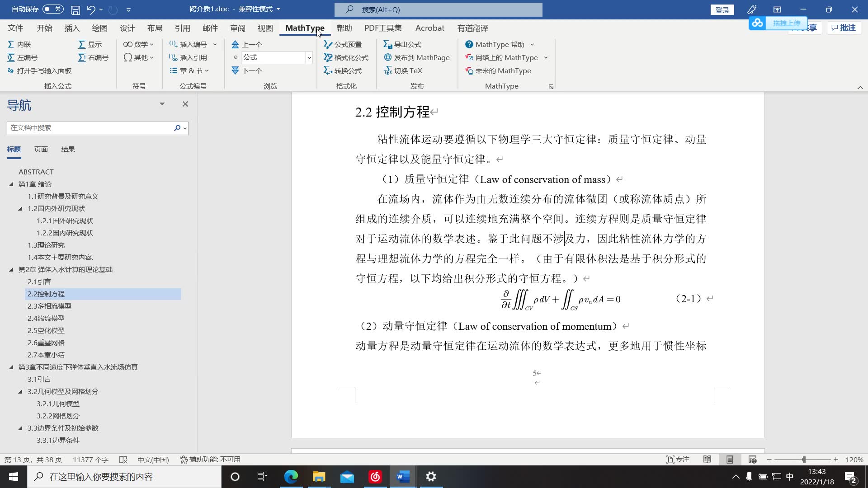Open the PDF工具集 ribbon tab
Viewport: 868px width, 488px height.
pyautogui.click(x=383, y=28)
